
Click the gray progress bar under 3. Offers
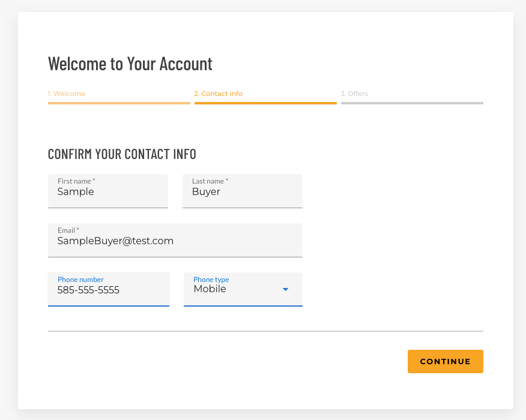[412, 103]
